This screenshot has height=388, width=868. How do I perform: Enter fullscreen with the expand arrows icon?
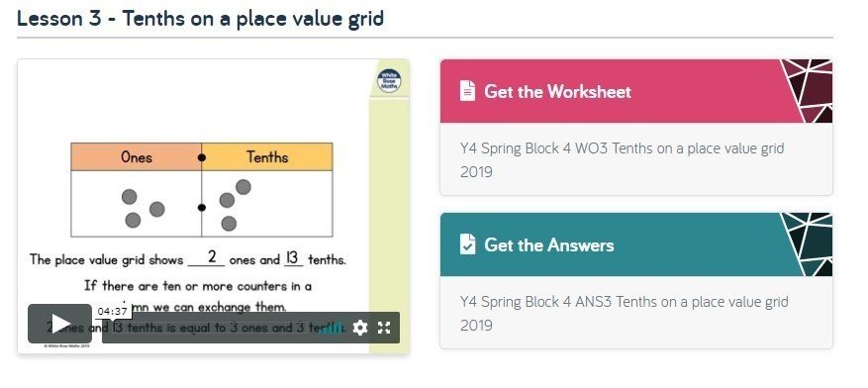[384, 328]
